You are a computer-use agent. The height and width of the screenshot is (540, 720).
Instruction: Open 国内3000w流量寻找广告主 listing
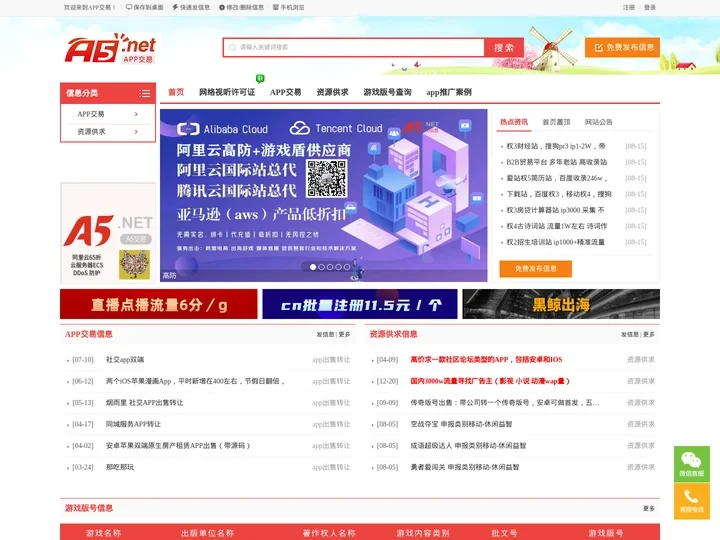(490, 381)
